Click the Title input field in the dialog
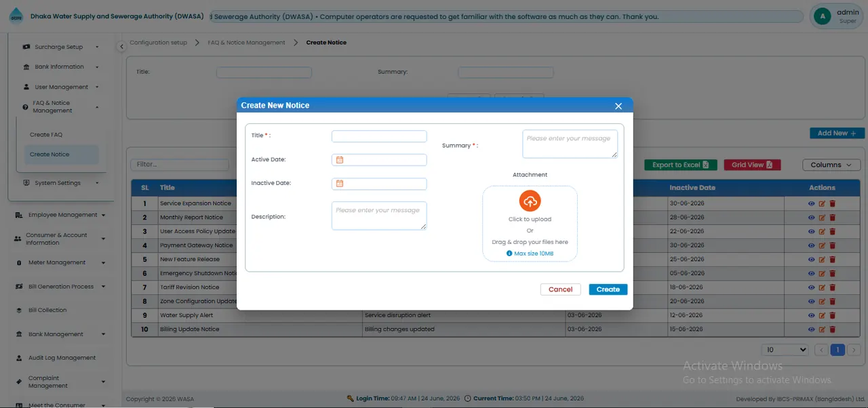This screenshot has height=408, width=868. (x=379, y=136)
